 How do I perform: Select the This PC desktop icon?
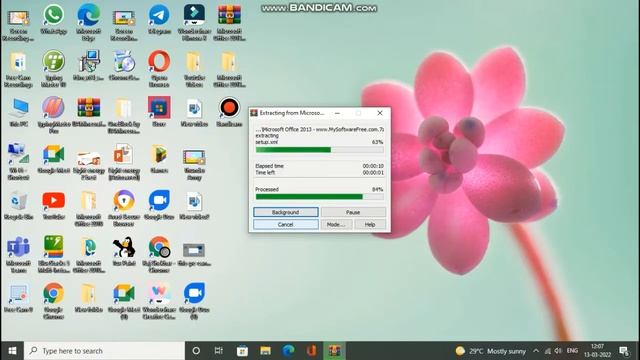(x=18, y=112)
